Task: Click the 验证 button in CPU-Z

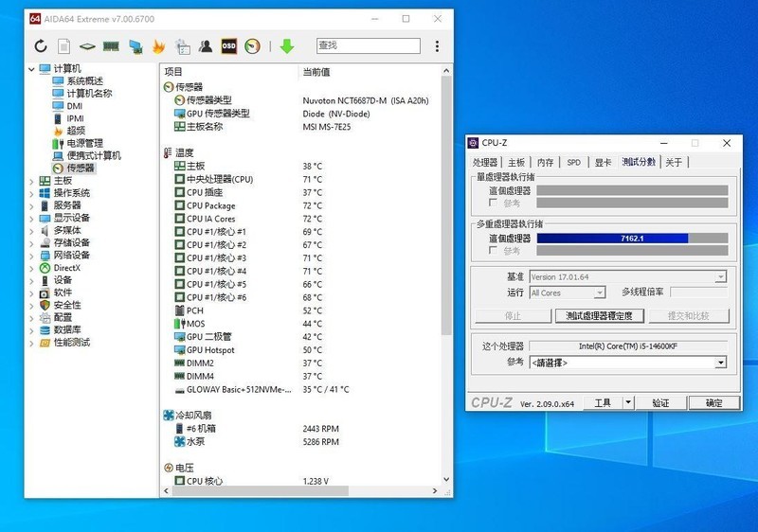Action: pos(660,402)
